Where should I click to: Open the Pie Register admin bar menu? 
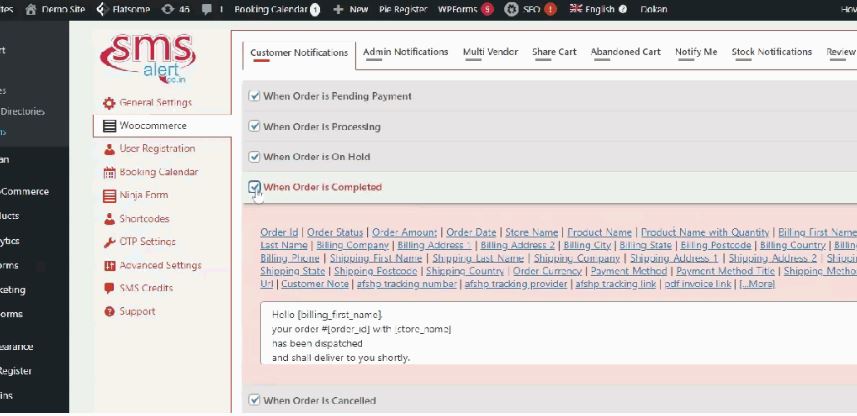coord(403,9)
